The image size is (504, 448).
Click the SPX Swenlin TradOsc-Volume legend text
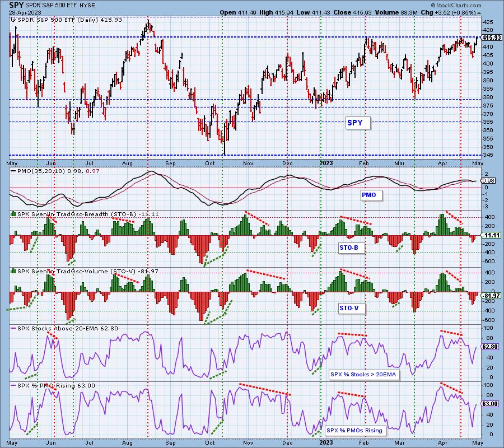(x=88, y=271)
